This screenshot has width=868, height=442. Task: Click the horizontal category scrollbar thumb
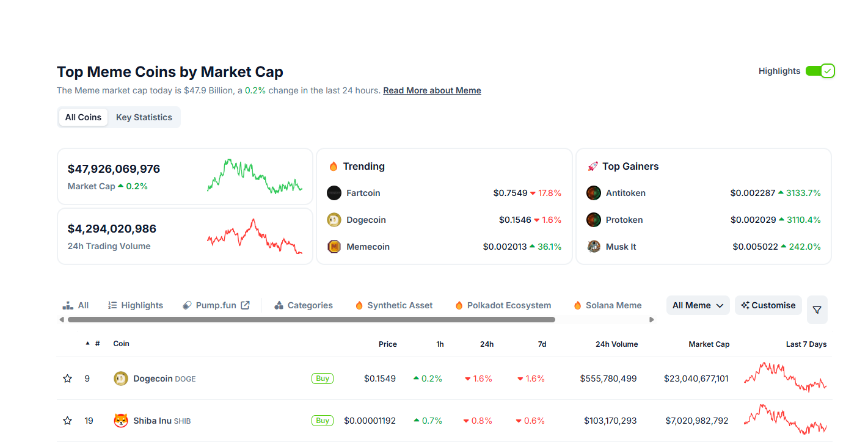coord(312,319)
